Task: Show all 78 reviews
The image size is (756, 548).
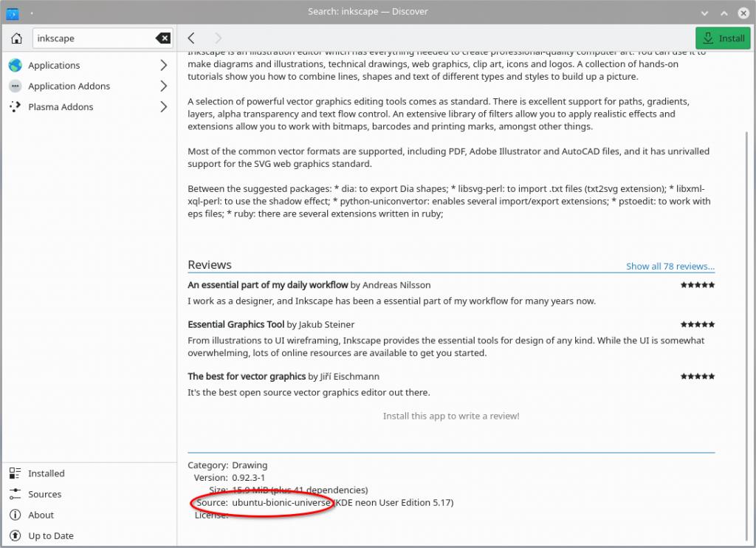Action: [x=670, y=267]
